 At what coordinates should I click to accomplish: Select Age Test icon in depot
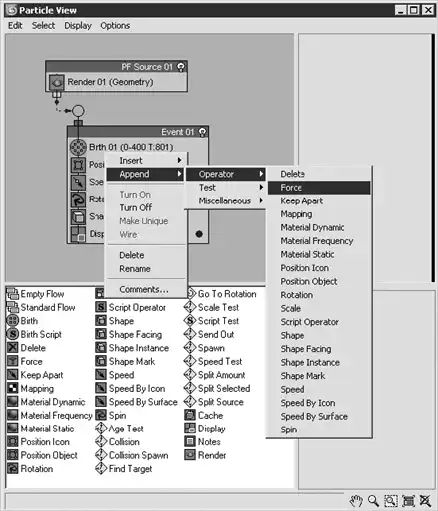pyautogui.click(x=101, y=428)
